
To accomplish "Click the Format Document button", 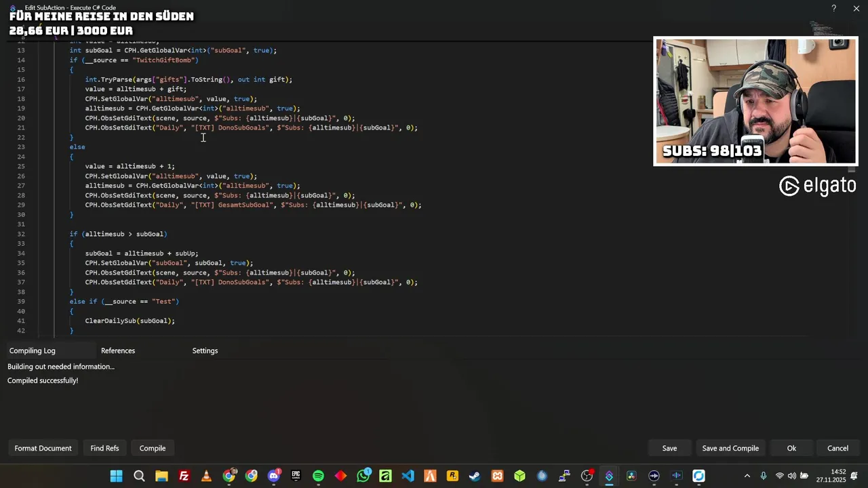I will [x=43, y=448].
